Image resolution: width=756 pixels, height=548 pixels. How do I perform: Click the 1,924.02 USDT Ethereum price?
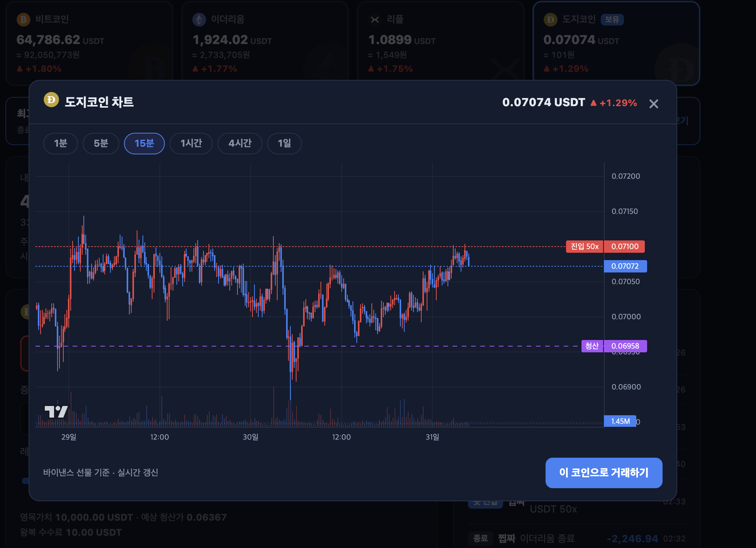coord(232,40)
